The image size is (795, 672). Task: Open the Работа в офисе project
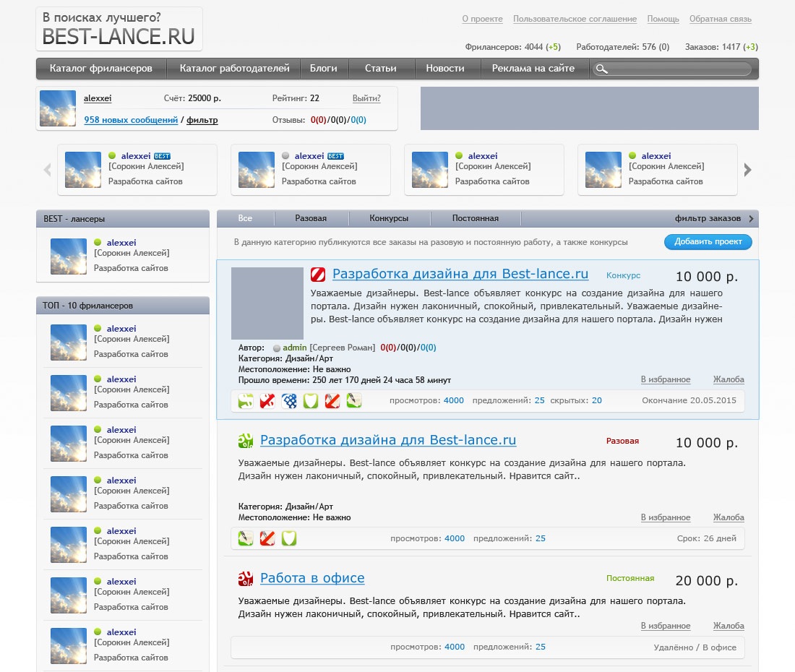tap(312, 578)
